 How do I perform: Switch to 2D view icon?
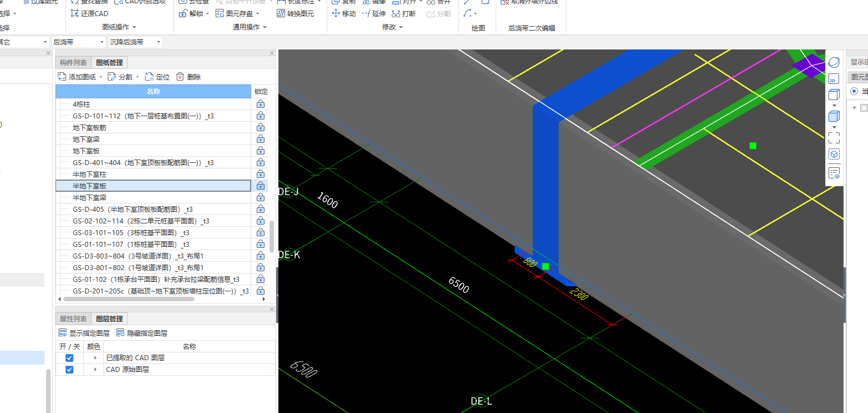point(834,78)
